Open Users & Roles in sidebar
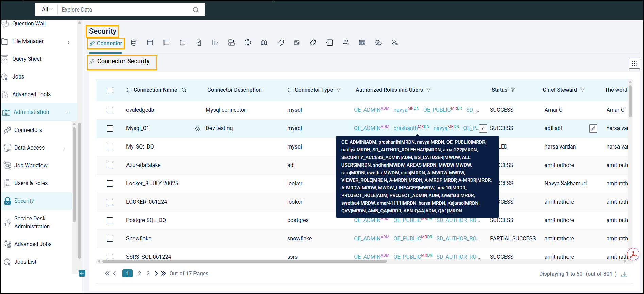This screenshot has height=294, width=644. pos(31,183)
